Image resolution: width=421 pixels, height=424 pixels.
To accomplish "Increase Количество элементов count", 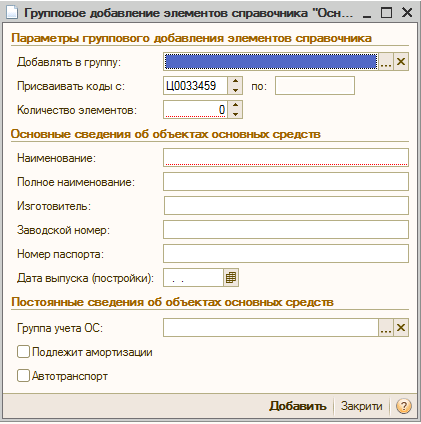I will coord(235,105).
